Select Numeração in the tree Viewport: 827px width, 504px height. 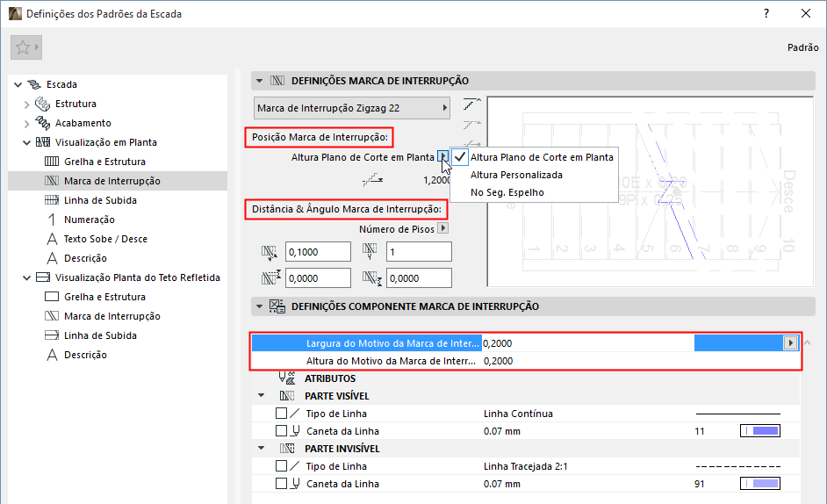pyautogui.click(x=90, y=220)
